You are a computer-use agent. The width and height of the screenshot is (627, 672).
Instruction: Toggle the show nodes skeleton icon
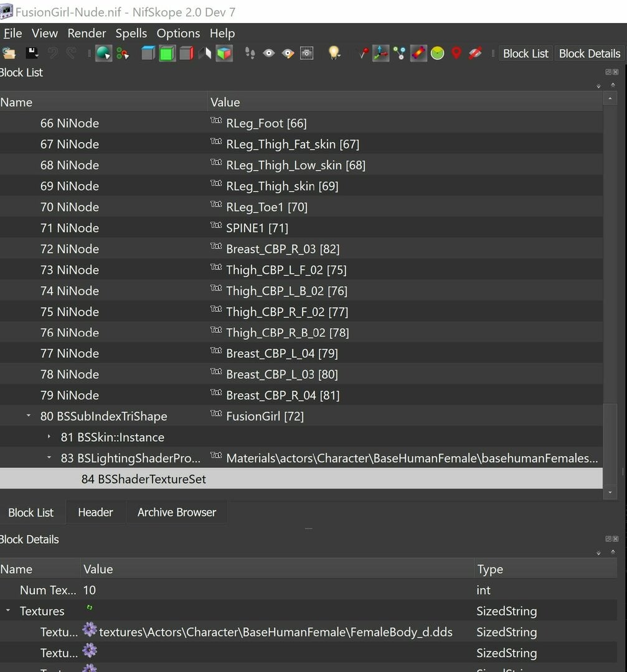tap(400, 53)
